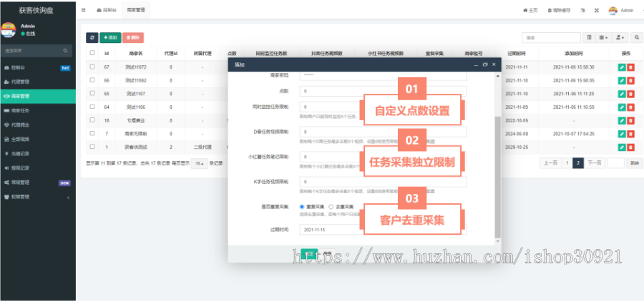Screen dimensions: 644x302
Task: Open 代理佣金 in the sidebar
Action: pos(38,125)
